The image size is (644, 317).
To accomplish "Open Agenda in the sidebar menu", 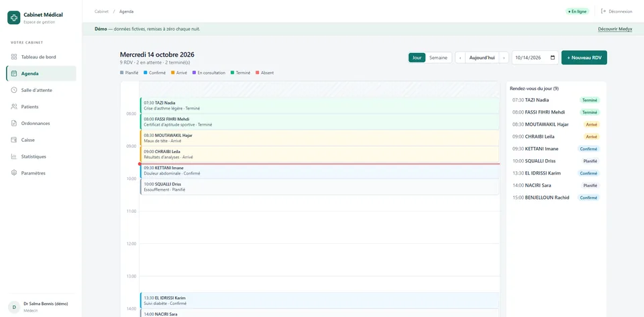I will 41,74.
